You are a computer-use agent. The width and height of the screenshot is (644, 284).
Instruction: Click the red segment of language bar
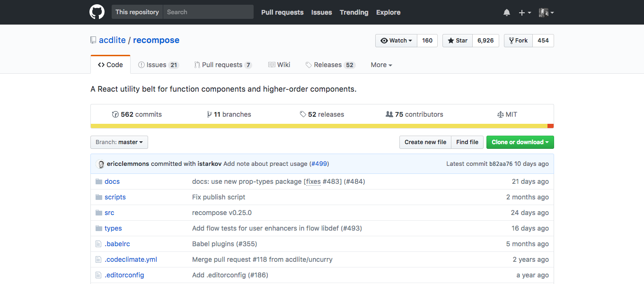(x=550, y=126)
